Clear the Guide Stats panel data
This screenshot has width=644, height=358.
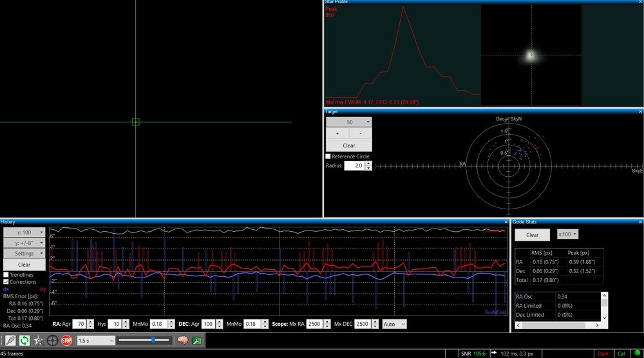pos(532,235)
